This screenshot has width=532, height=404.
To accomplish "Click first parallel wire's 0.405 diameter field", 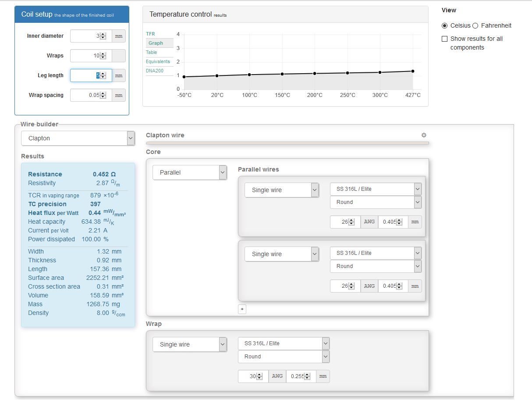I will coord(393,222).
